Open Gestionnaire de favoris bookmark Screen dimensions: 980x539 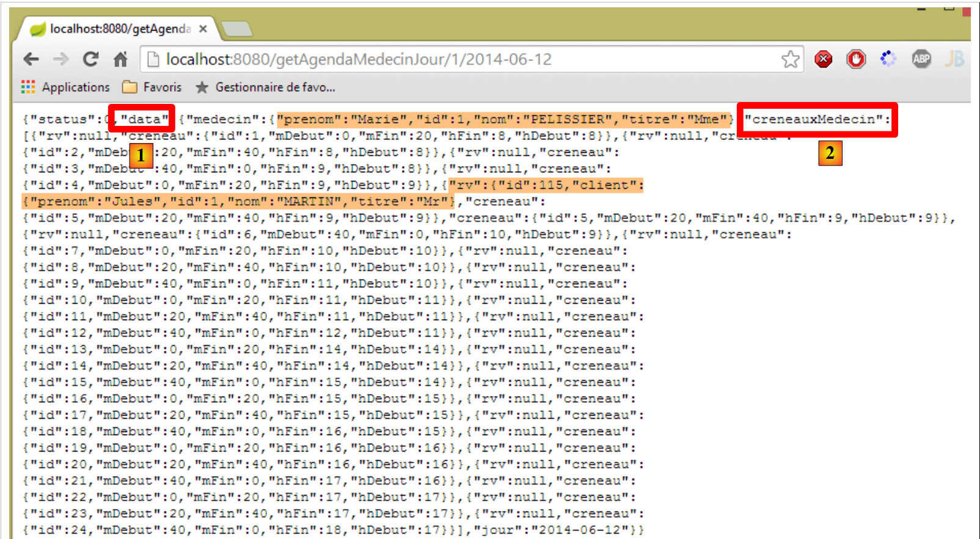(266, 87)
